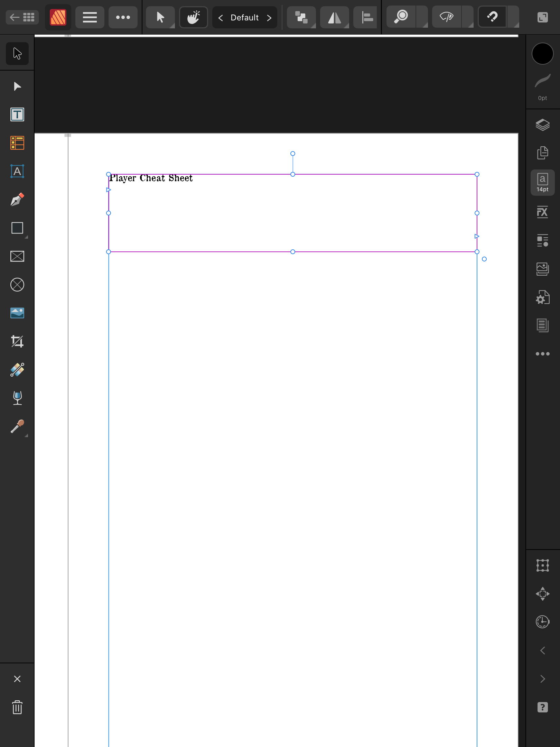Select the Rectangle shape tool
Screen dimensions: 560x747
coord(17,228)
